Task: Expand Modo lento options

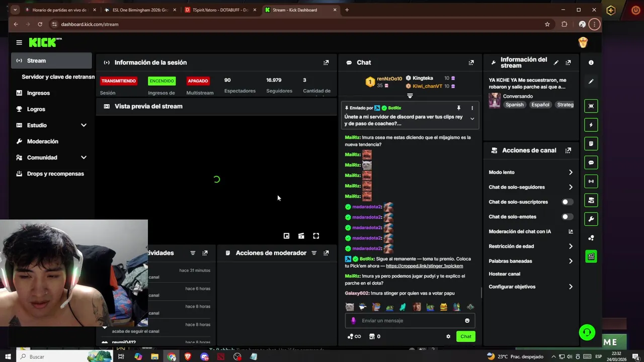Action: point(571,172)
